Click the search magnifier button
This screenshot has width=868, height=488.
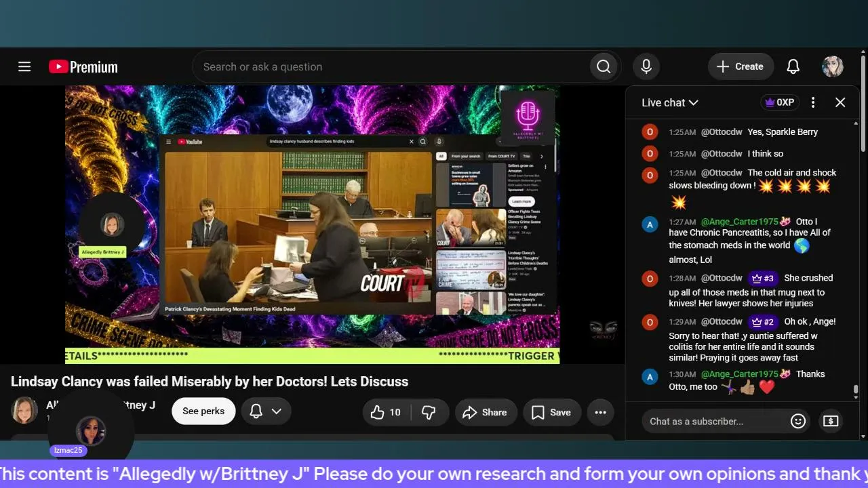tap(604, 66)
